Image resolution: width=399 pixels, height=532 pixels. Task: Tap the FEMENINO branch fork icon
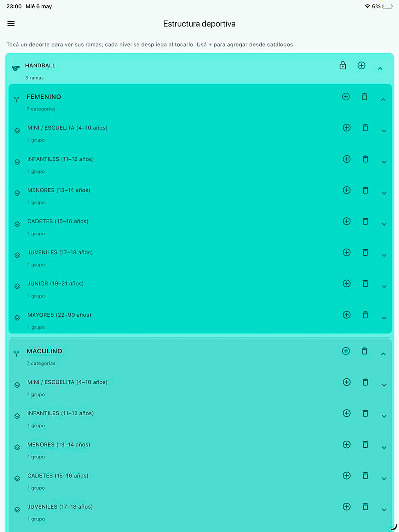(16, 100)
